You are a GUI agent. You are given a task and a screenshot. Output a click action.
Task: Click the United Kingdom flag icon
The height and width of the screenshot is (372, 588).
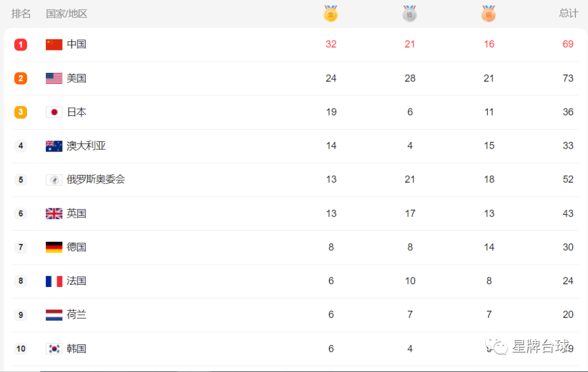(54, 214)
